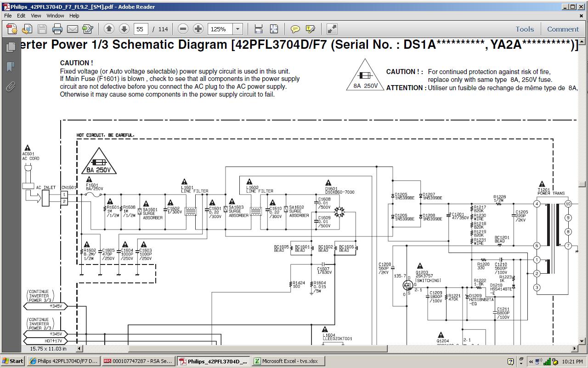Click the T1201 POWER TRANS label
The image size is (588, 368).
click(x=551, y=191)
